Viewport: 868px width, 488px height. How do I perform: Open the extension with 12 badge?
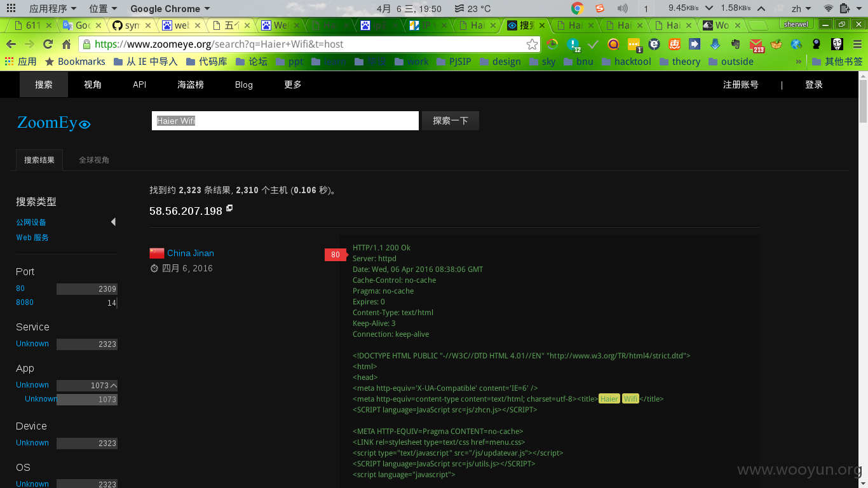[573, 44]
